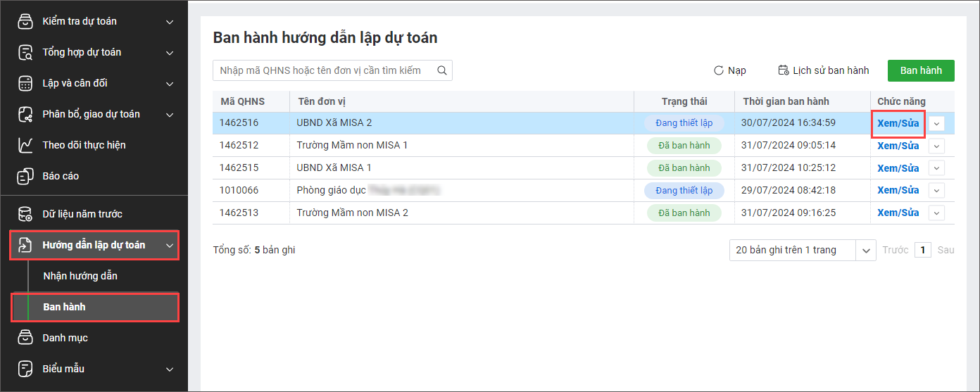Screen dimensions: 980x392
Task: Focus the QHNS code search input field
Action: [x=324, y=70]
